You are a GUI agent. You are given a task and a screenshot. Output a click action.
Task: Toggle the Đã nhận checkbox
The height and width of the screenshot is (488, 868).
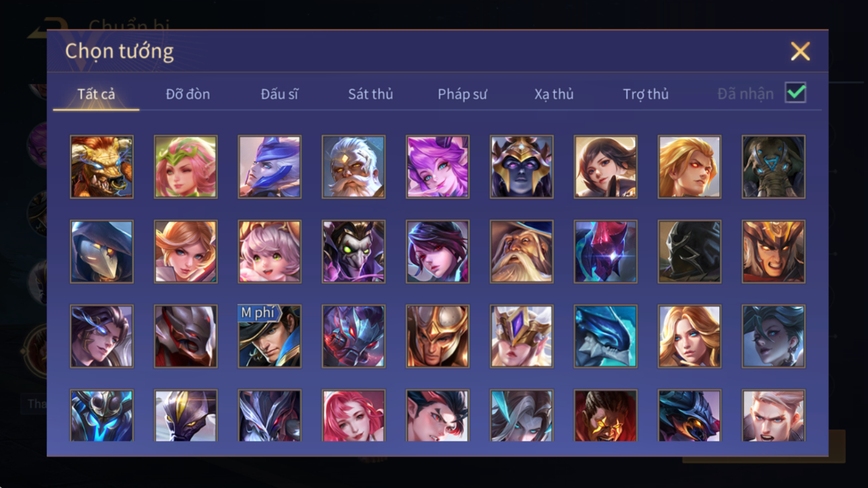795,94
